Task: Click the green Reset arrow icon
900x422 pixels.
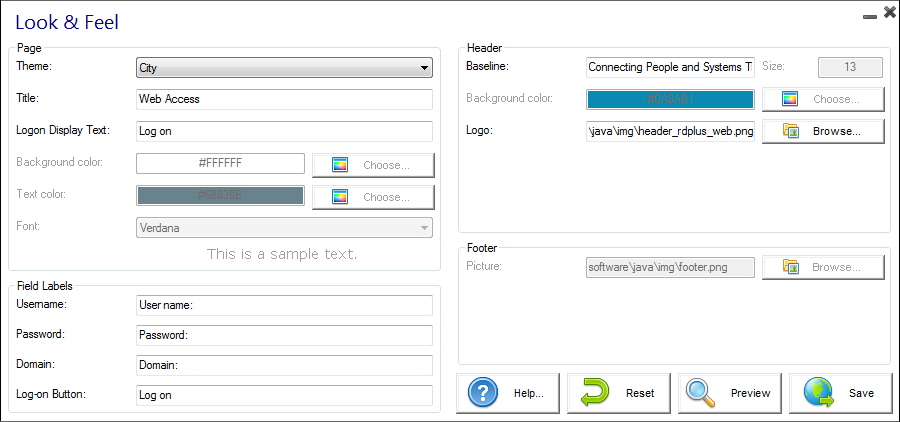Action: (594, 393)
